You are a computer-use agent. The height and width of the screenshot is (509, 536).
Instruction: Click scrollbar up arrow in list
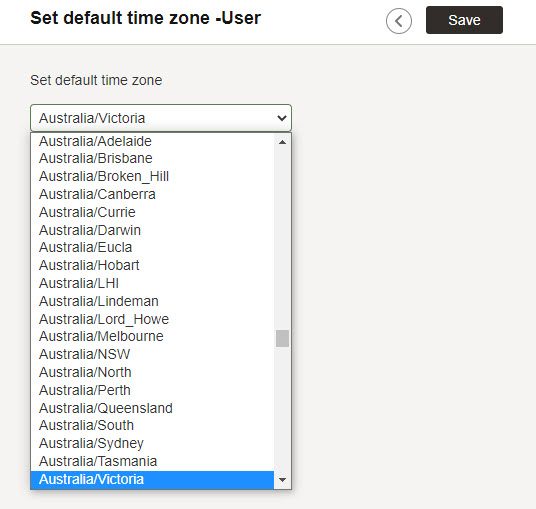(x=282, y=142)
